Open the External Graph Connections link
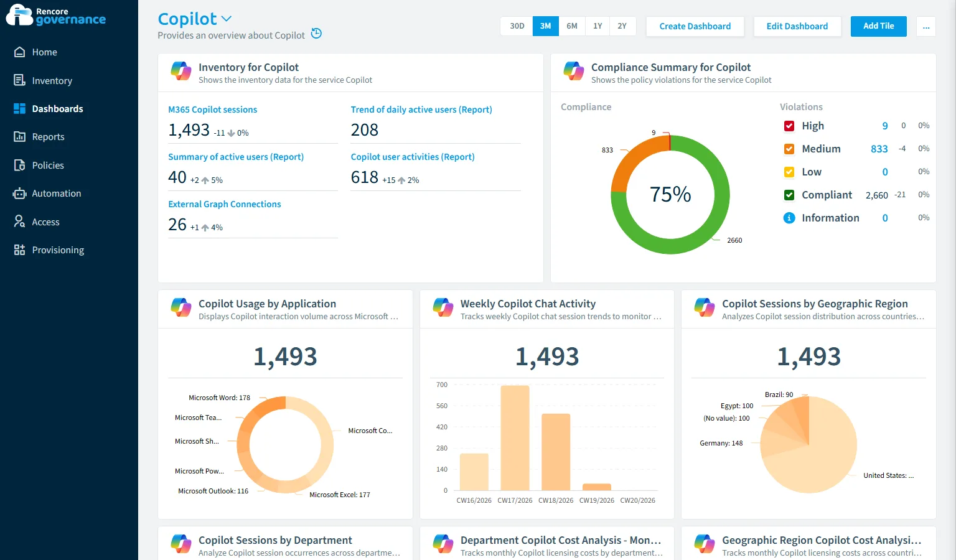Screen dimensions: 956x560 tap(225, 204)
